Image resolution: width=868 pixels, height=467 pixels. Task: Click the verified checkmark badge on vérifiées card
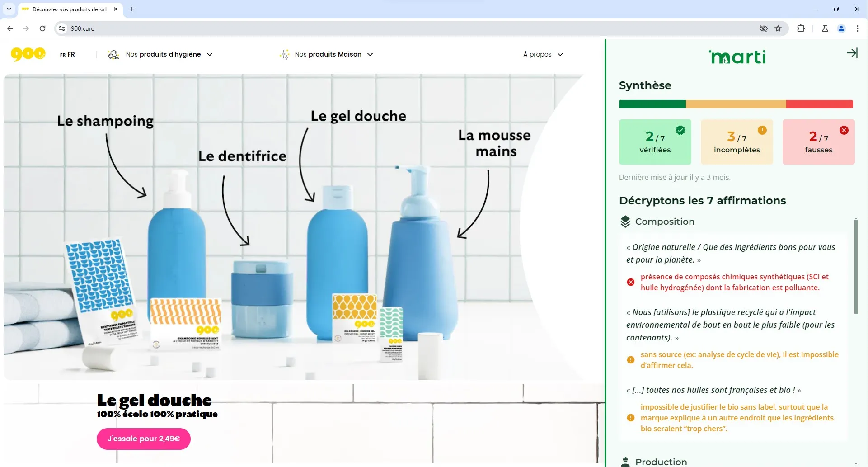click(x=680, y=130)
